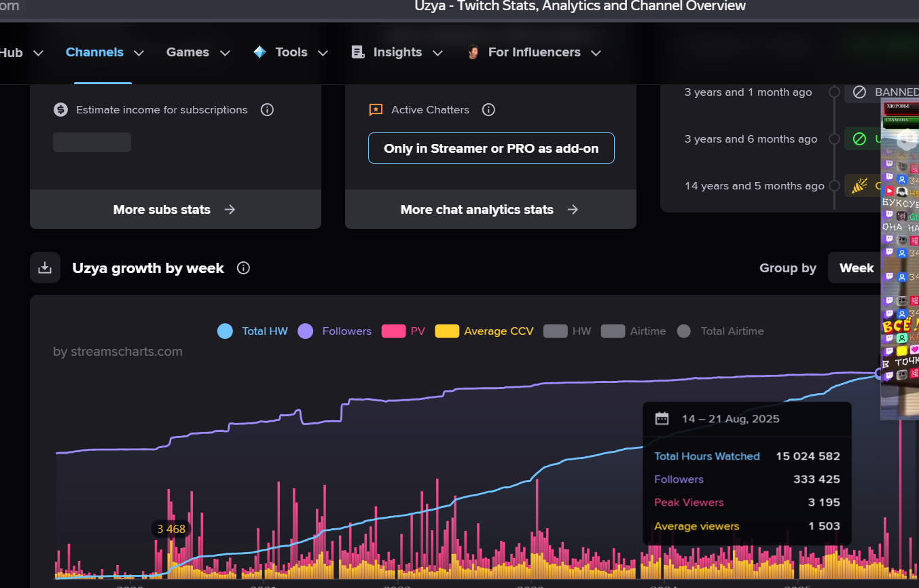Click the Active Chatters label text
The width and height of the screenshot is (919, 588).
pyautogui.click(x=430, y=110)
